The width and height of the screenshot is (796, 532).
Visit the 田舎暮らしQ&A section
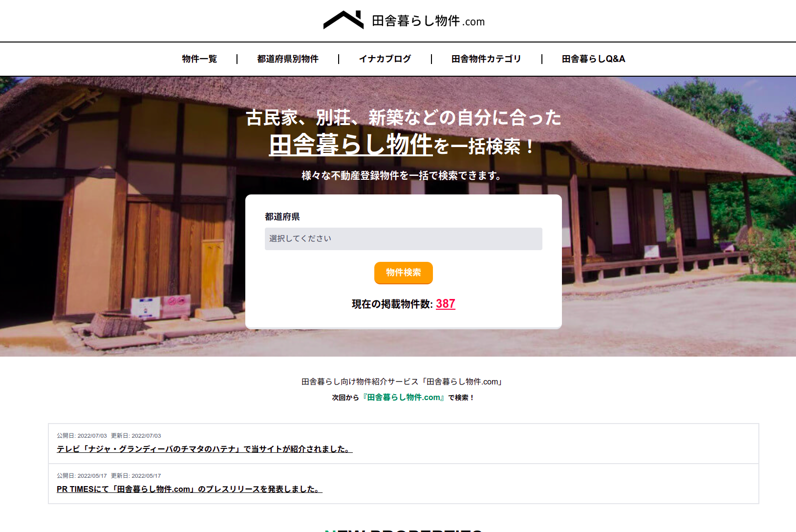pos(594,59)
